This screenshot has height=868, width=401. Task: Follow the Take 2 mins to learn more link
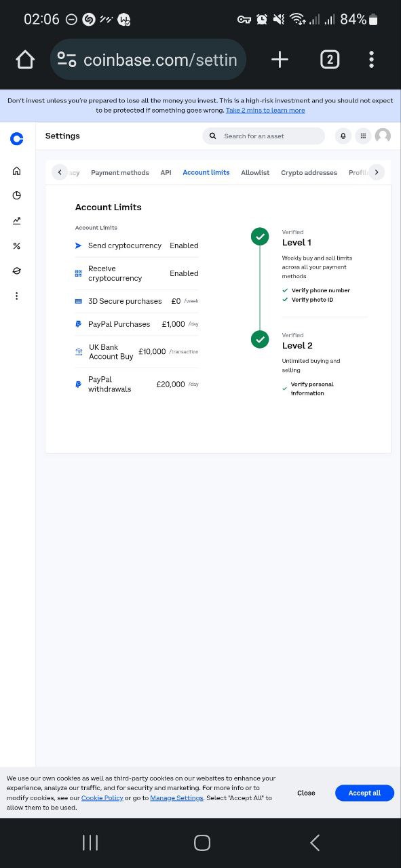(x=265, y=110)
